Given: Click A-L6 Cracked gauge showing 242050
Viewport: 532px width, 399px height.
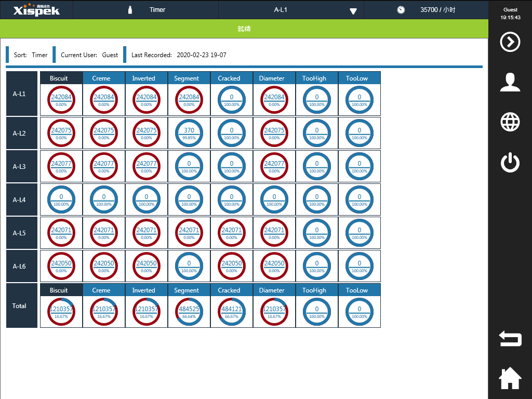Looking at the screenshot, I should click(232, 266).
